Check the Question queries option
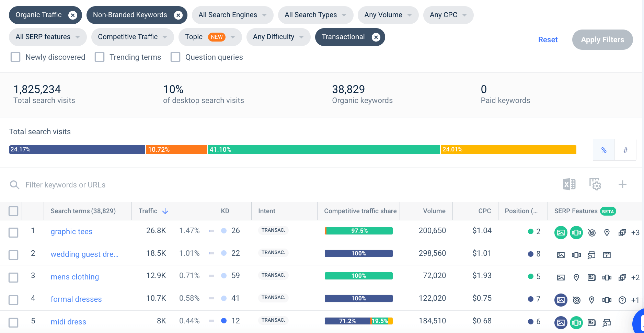The height and width of the screenshot is (333, 644). pyautogui.click(x=175, y=57)
